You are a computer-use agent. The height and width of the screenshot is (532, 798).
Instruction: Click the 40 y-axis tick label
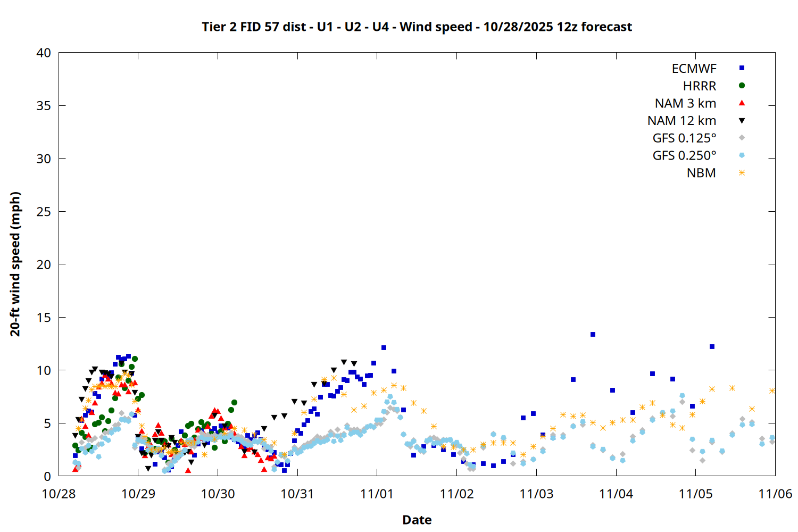(x=44, y=53)
